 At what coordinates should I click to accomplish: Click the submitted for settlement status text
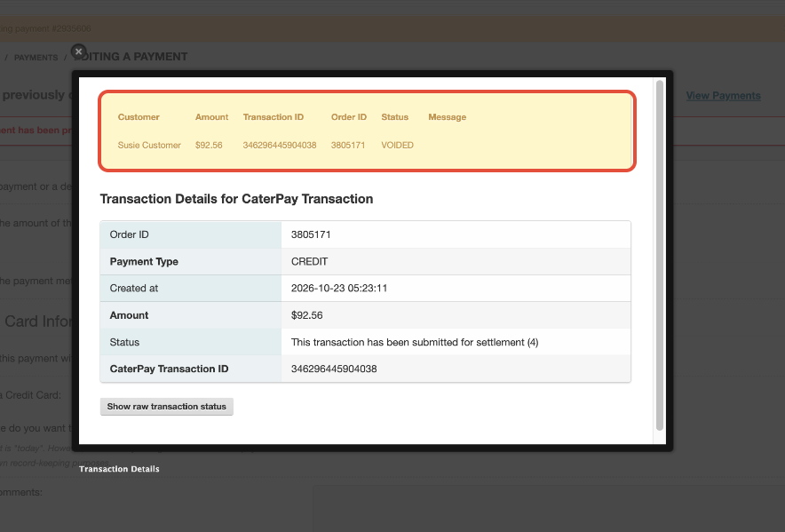(415, 342)
